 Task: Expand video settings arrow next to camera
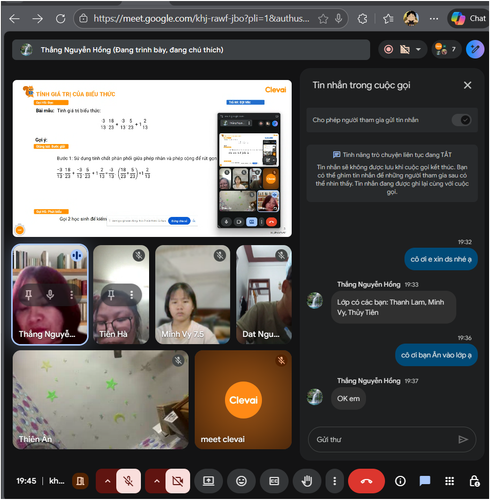tap(157, 481)
